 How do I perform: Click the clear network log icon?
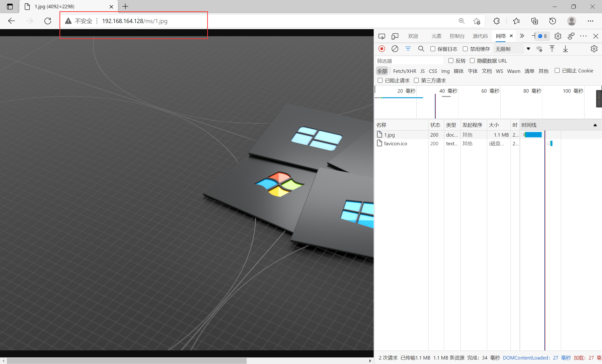pyautogui.click(x=395, y=49)
